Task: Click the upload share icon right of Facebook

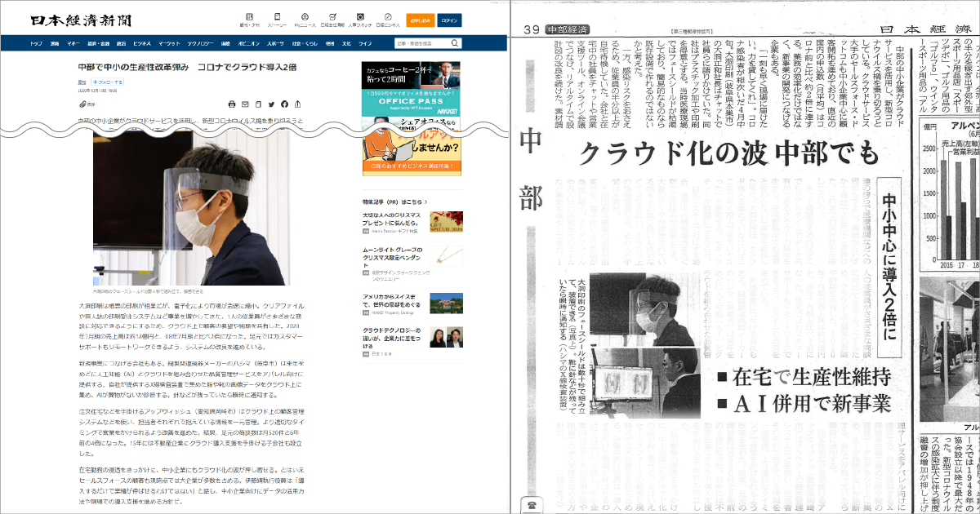Action: [297, 104]
